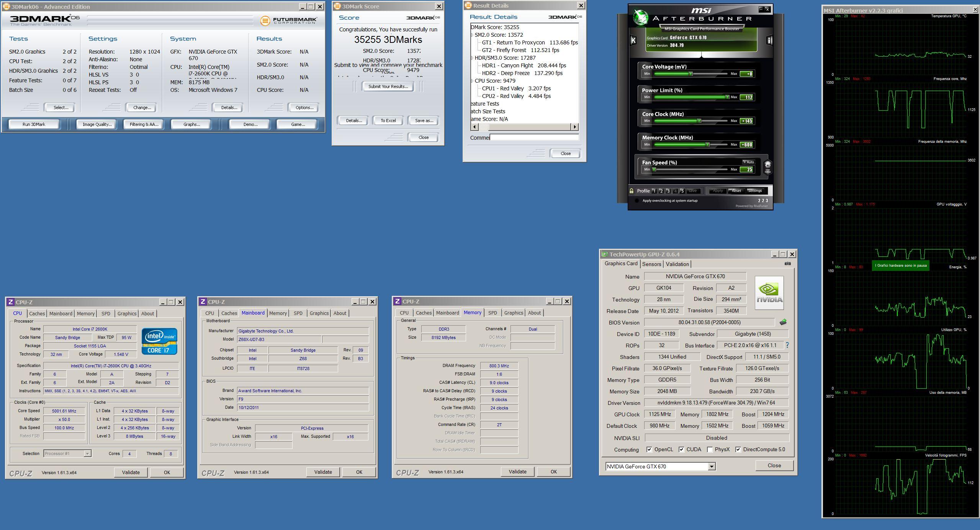Toggle Apply overclocking at system startup
Screen dimensions: 980x530
point(636,201)
